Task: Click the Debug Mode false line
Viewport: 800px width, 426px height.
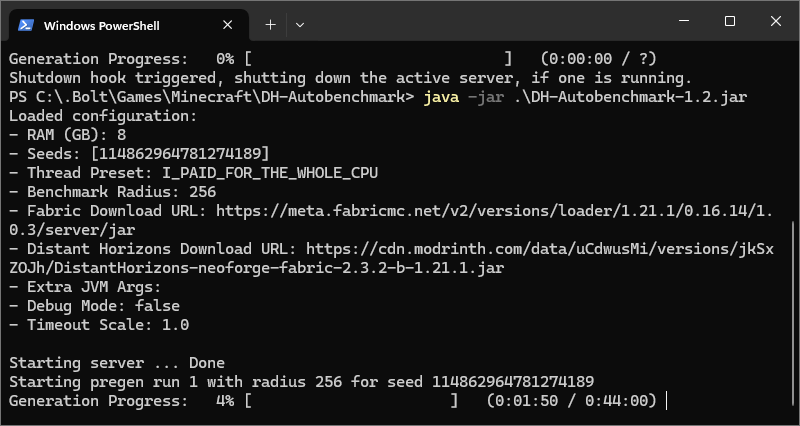Action: tap(94, 306)
